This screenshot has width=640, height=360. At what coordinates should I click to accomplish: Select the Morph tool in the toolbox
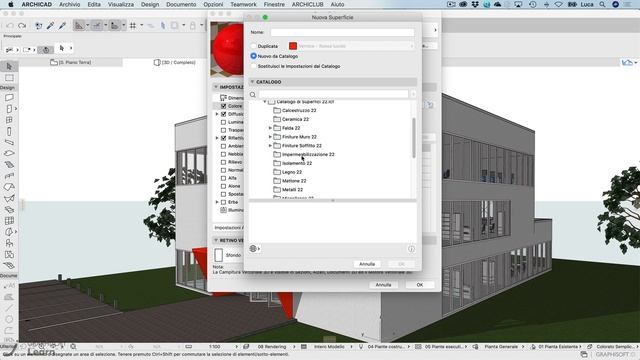tap(9, 232)
